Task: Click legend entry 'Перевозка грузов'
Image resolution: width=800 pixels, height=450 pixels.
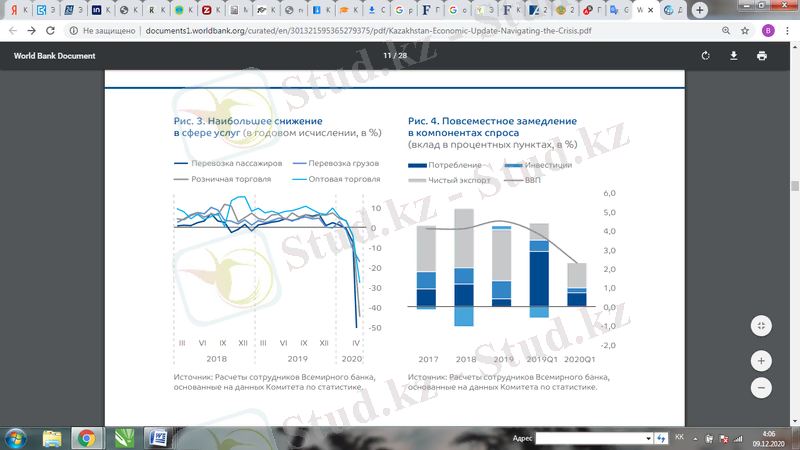Action: tap(336, 163)
